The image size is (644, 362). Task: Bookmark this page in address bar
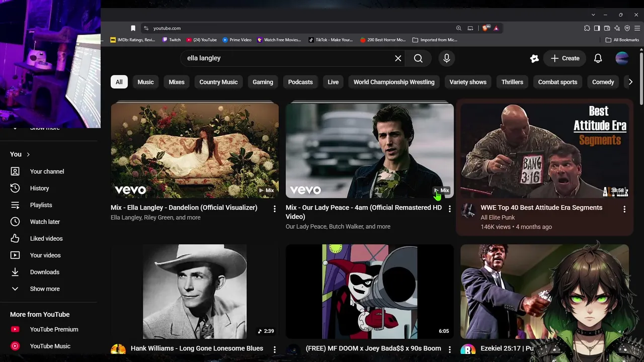(x=133, y=28)
